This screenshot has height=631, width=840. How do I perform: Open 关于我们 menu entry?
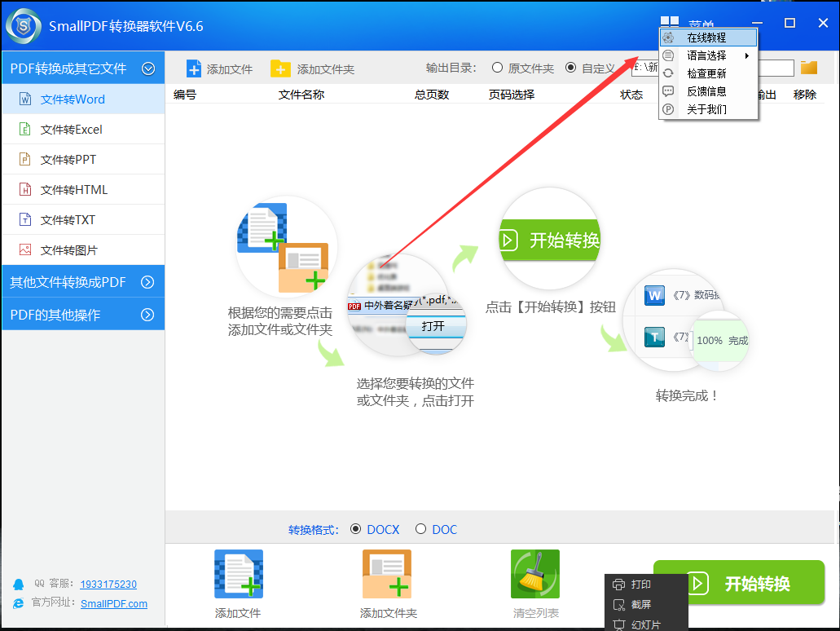click(708, 109)
